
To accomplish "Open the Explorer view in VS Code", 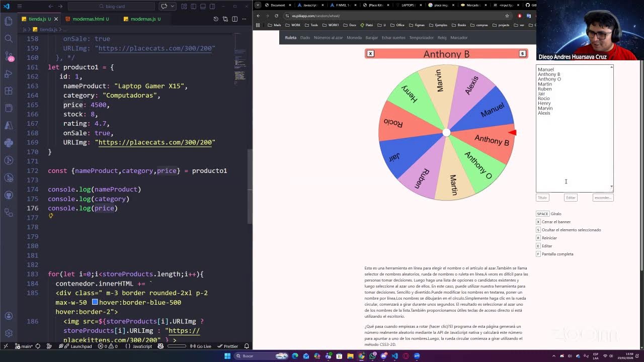I will [9, 21].
